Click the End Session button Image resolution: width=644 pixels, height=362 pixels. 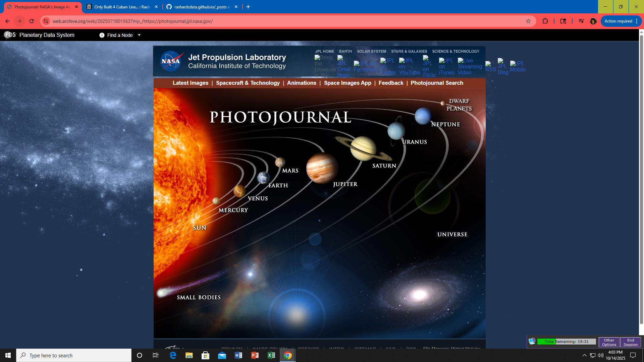coord(630,342)
